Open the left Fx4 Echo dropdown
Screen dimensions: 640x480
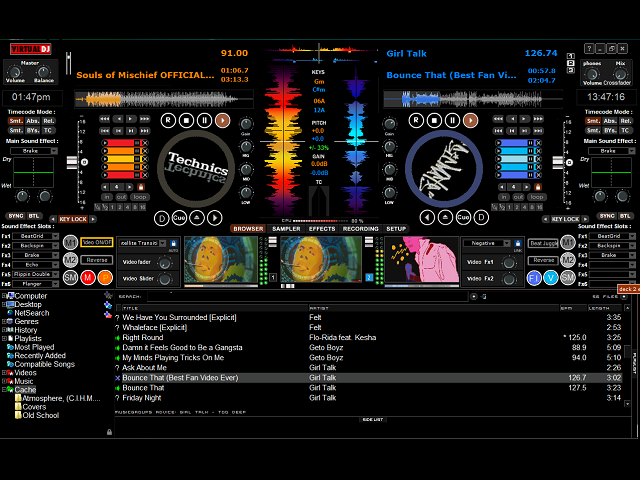pyautogui.click(x=56, y=265)
